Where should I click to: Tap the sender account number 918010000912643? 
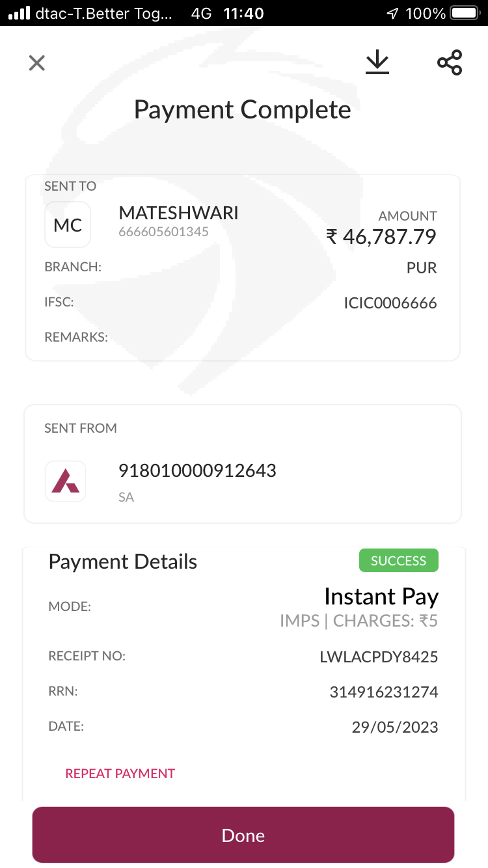click(x=197, y=470)
